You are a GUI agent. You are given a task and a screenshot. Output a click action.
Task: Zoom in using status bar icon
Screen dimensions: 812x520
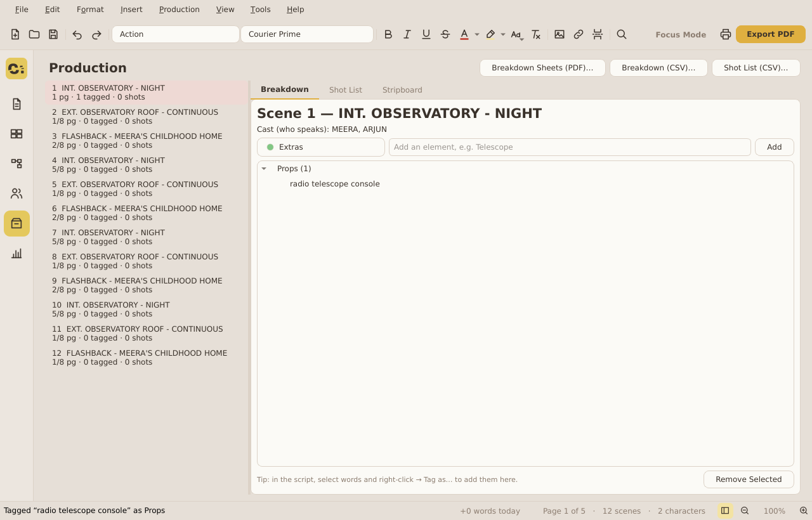(804, 510)
